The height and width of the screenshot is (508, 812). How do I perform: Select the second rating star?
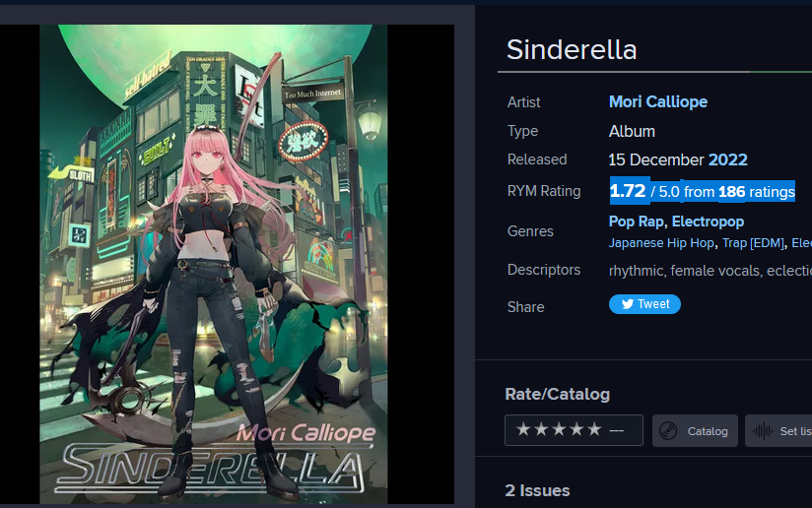(542, 429)
